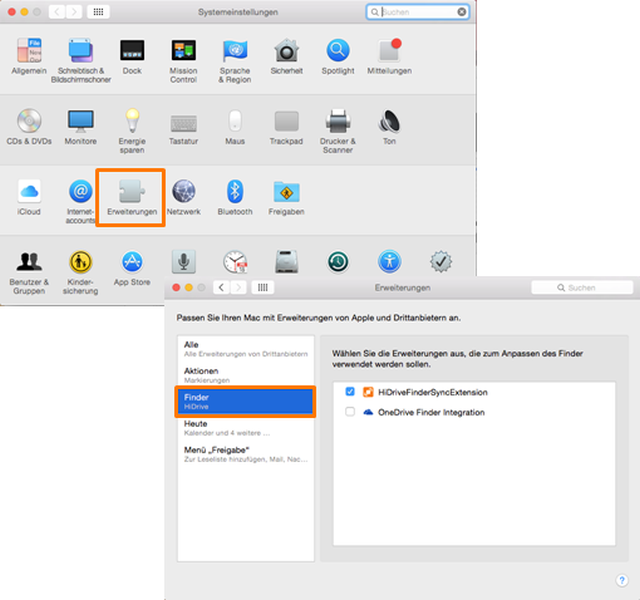
Task: Open Time Machine pane
Action: click(338, 262)
